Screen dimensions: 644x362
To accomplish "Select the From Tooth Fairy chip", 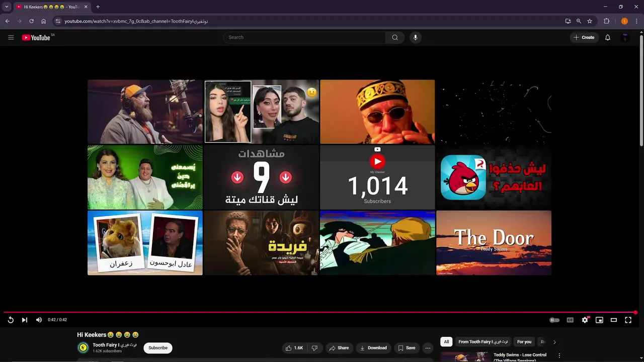I will (483, 342).
